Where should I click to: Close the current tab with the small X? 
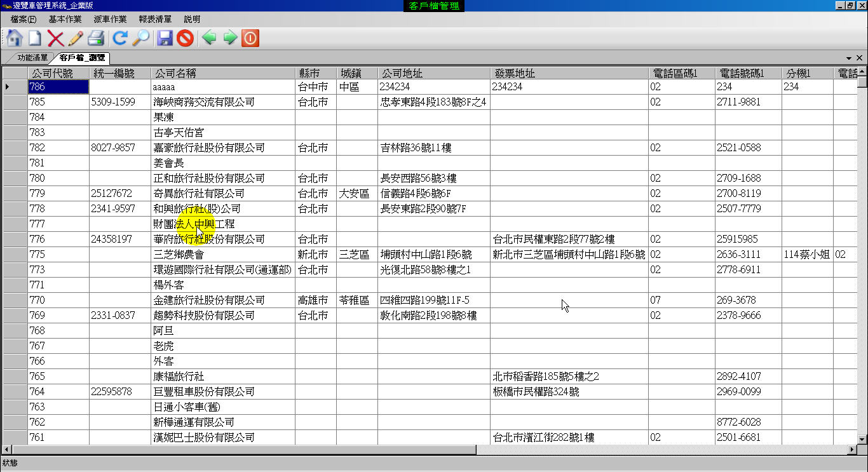click(860, 58)
